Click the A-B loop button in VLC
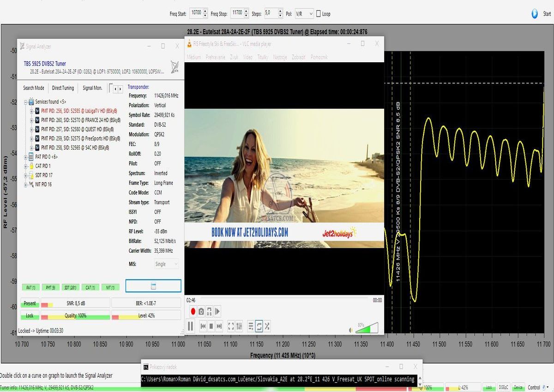Image resolution: width=554 pixels, height=392 pixels. [209, 311]
